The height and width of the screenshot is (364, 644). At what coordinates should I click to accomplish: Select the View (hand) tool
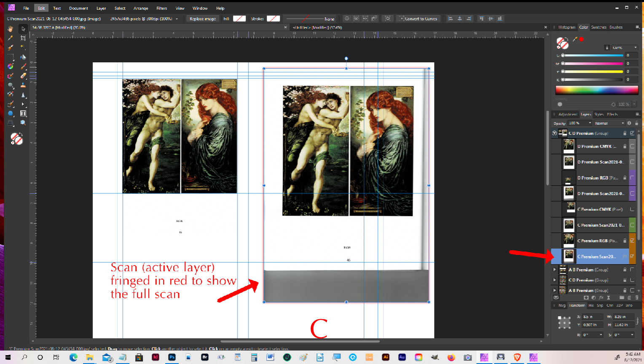tap(11, 29)
